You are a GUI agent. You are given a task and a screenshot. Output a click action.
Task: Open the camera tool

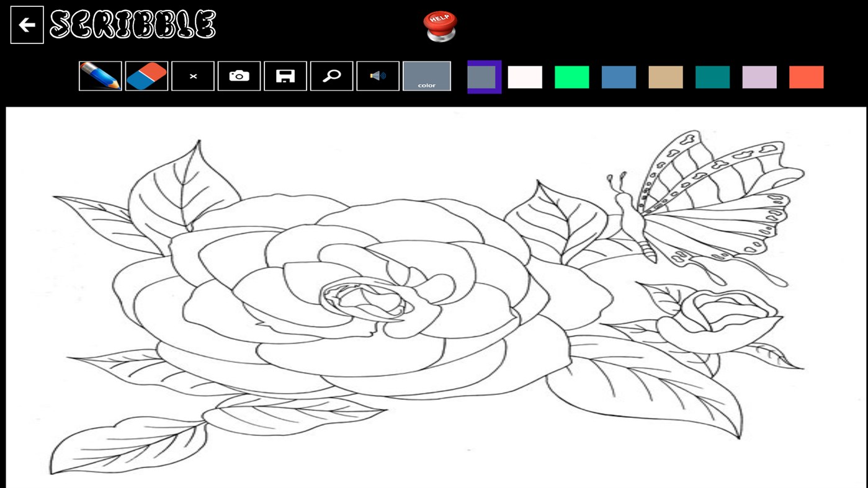click(239, 75)
